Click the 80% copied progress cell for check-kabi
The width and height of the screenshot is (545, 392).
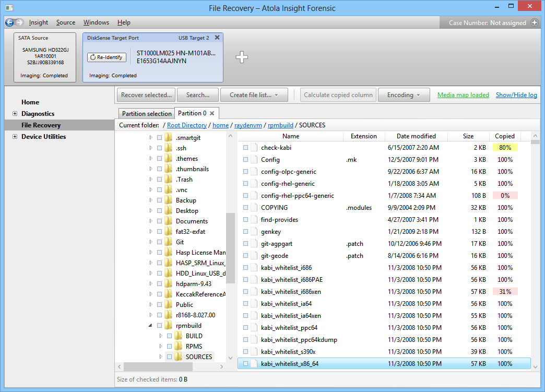[505, 147]
